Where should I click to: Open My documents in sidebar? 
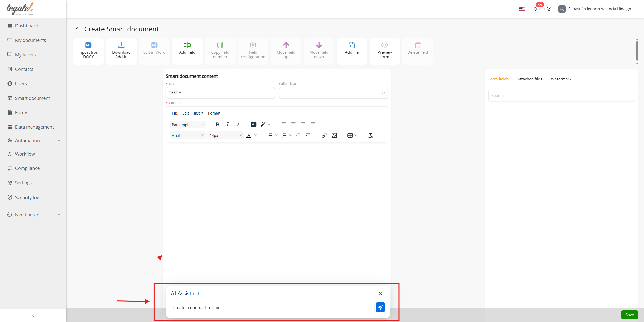click(x=30, y=40)
